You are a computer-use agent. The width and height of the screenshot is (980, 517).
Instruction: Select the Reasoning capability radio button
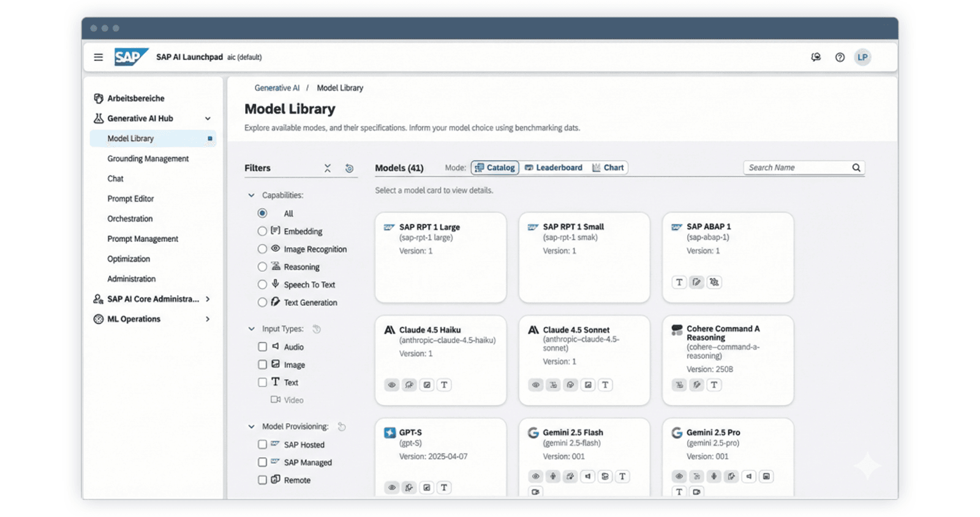[x=262, y=266]
